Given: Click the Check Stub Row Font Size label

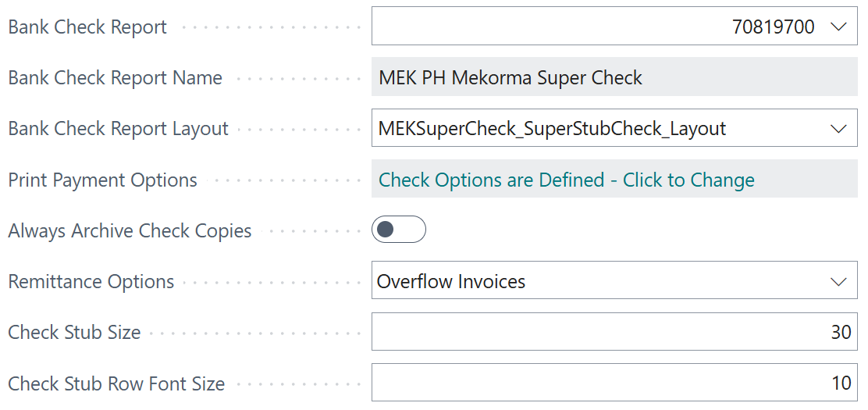Looking at the screenshot, I should (x=116, y=384).
